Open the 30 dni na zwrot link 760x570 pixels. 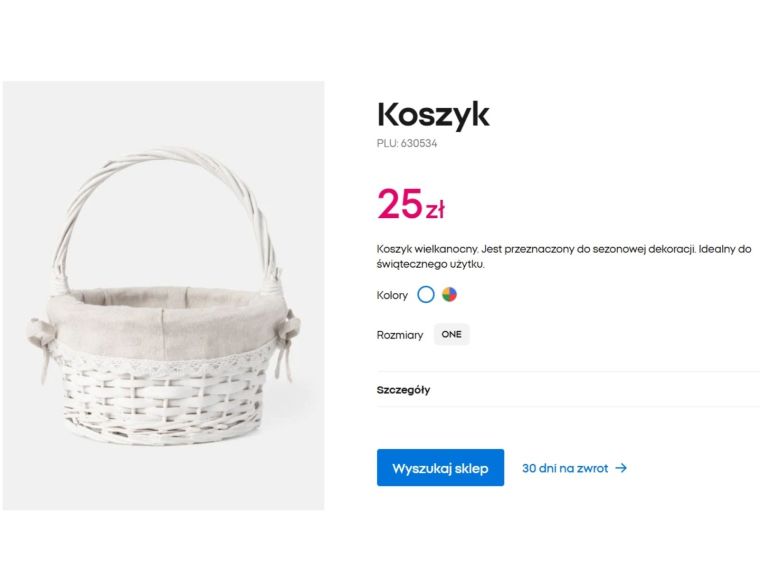pyautogui.click(x=565, y=468)
